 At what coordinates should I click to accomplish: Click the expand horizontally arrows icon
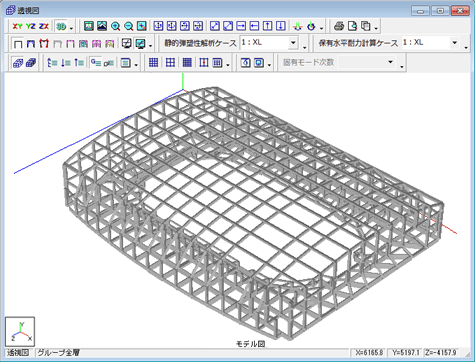point(185,26)
